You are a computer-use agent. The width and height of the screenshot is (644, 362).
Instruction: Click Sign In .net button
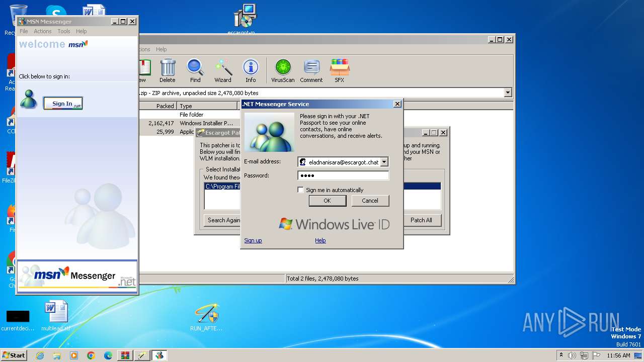(63, 104)
